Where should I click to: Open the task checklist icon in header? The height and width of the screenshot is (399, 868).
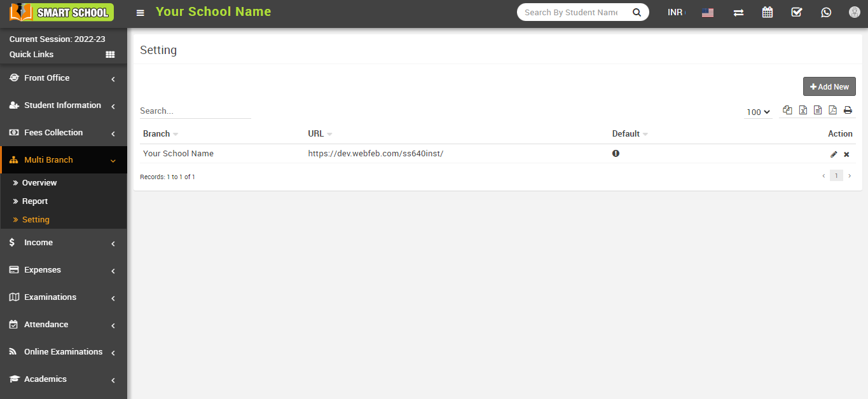pos(796,13)
